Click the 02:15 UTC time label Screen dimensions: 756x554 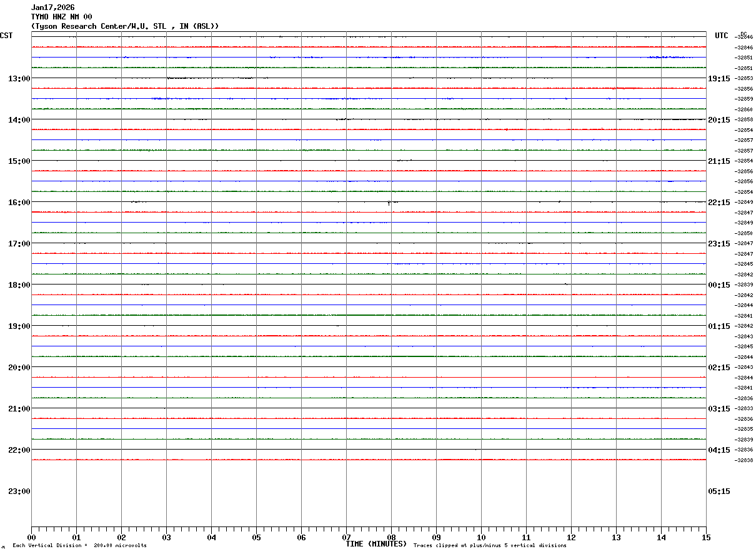point(719,368)
